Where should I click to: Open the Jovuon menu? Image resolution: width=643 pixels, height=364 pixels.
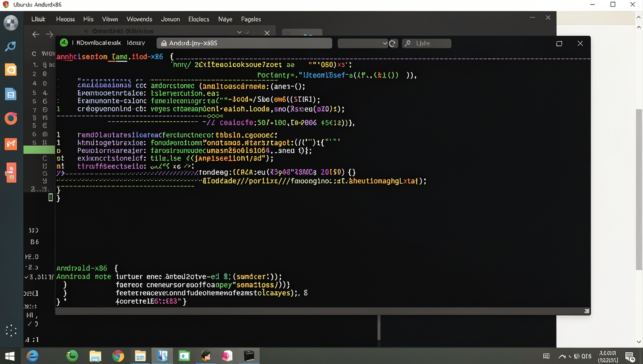pos(170,19)
